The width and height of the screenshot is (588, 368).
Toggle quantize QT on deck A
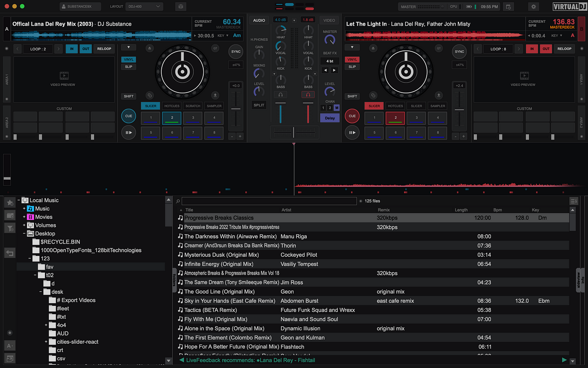(x=215, y=48)
